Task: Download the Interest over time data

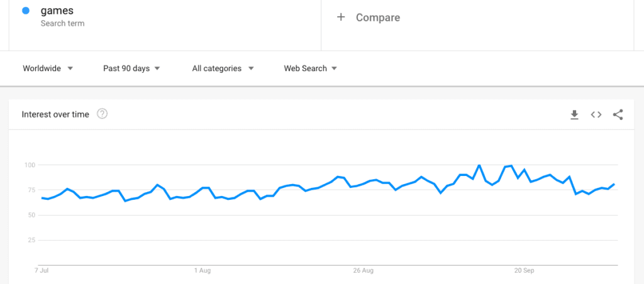Action: pyautogui.click(x=574, y=115)
